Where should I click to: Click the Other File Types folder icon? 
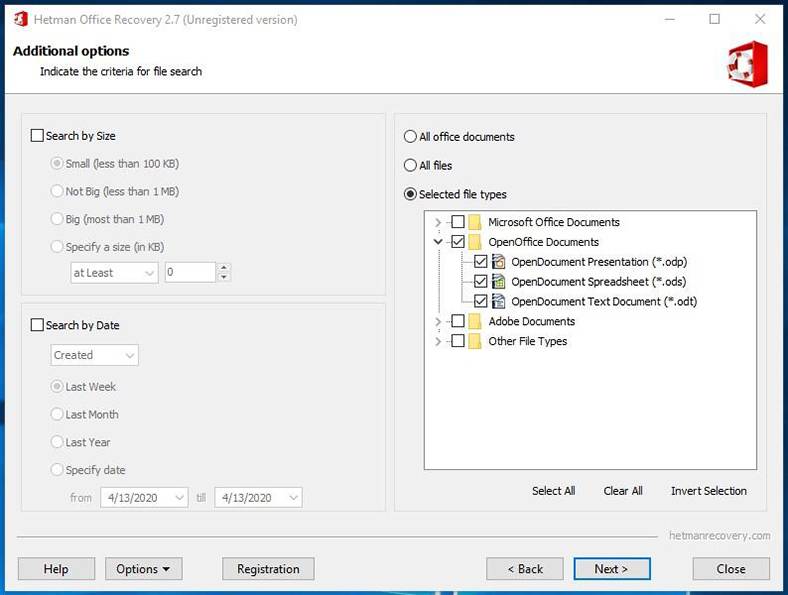click(x=475, y=341)
